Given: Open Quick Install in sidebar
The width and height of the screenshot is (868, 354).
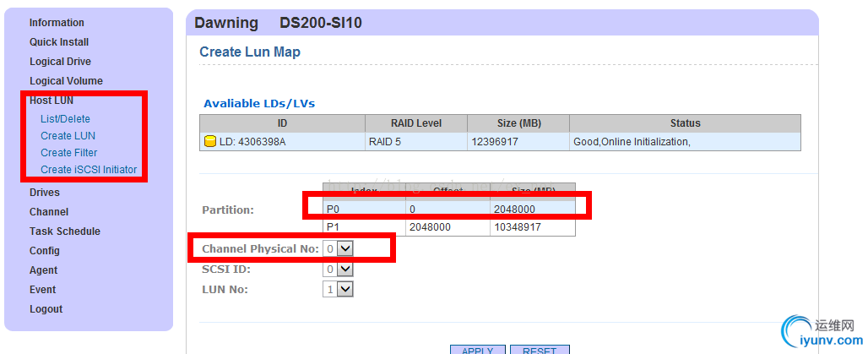Looking at the screenshot, I should [58, 42].
